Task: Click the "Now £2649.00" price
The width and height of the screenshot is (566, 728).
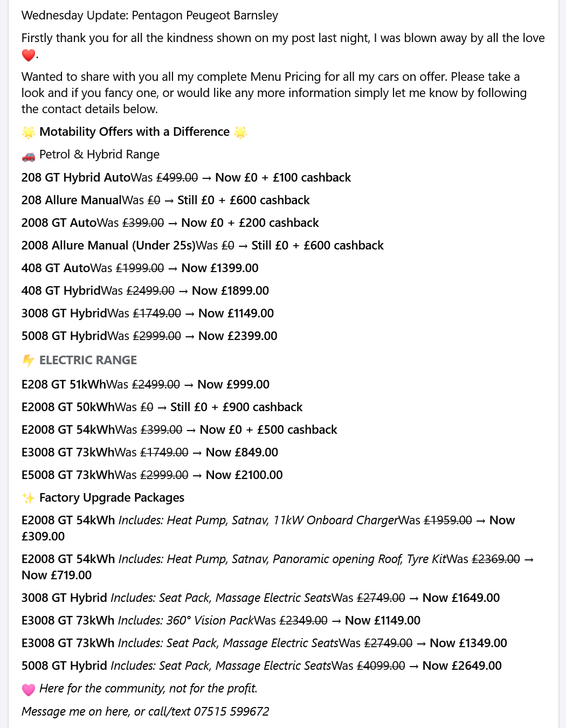Action: [461, 665]
